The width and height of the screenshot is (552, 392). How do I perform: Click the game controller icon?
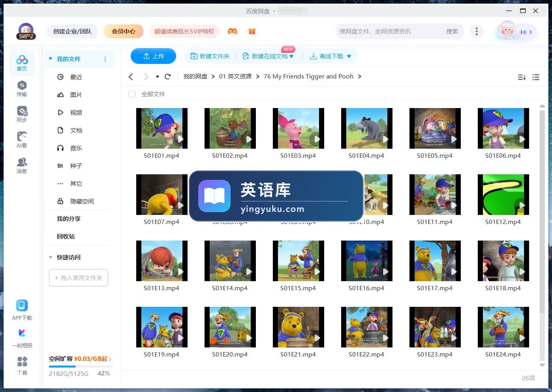coord(233,31)
